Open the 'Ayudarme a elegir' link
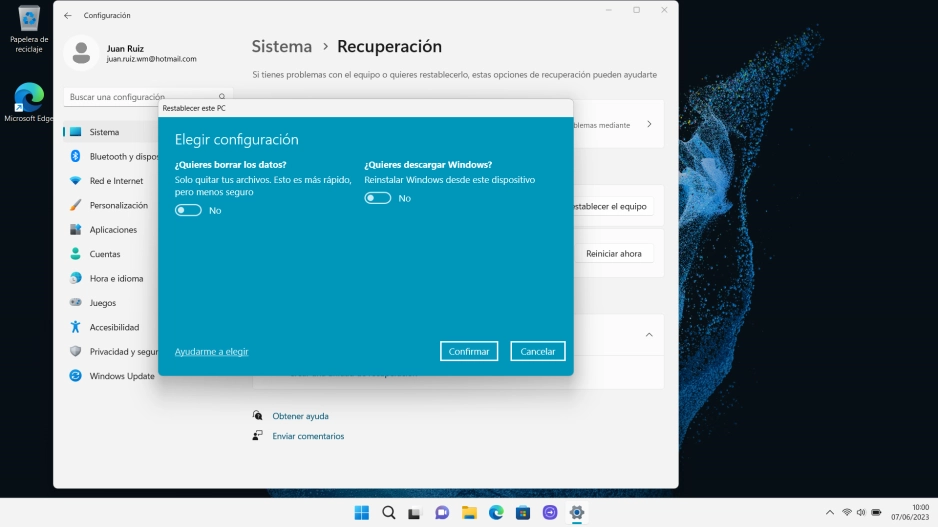938x527 pixels. tap(211, 352)
